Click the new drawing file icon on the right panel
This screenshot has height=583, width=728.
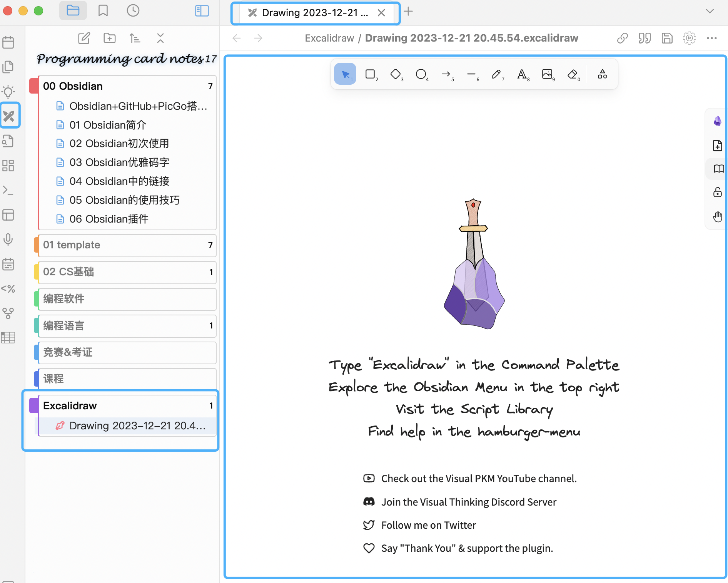718,146
